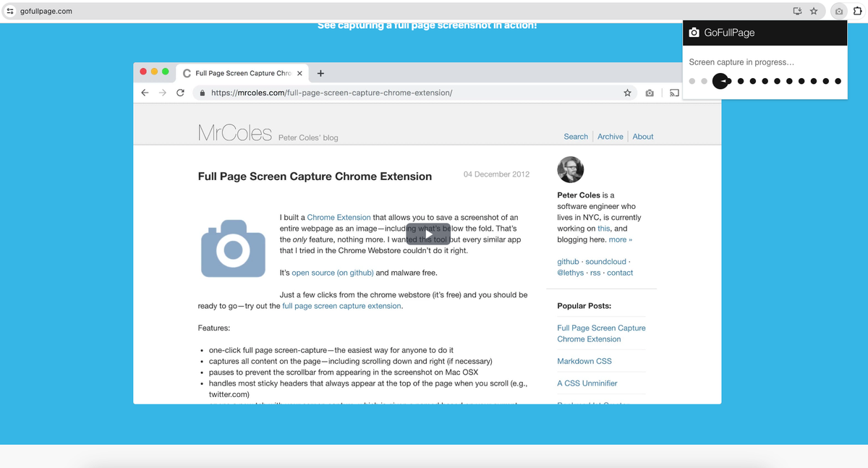Close the 'Full Page Screen Capture' tab via X

tap(299, 73)
